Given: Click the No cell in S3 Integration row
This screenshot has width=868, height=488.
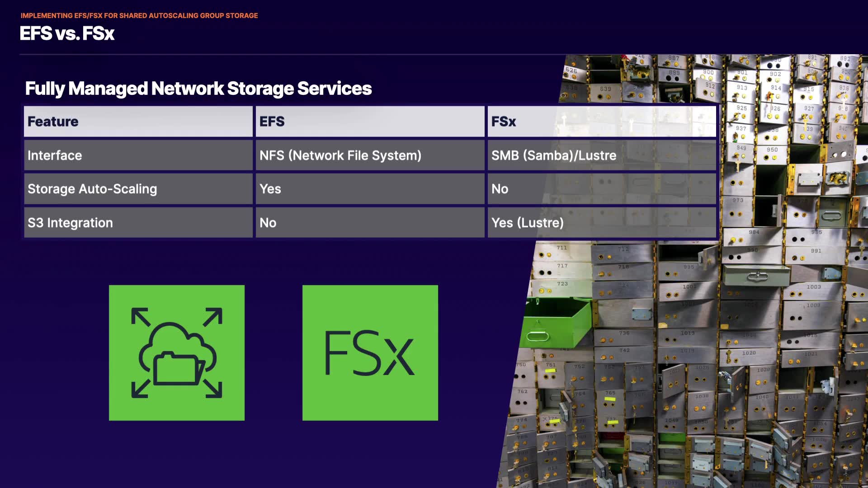Looking at the screenshot, I should (268, 223).
